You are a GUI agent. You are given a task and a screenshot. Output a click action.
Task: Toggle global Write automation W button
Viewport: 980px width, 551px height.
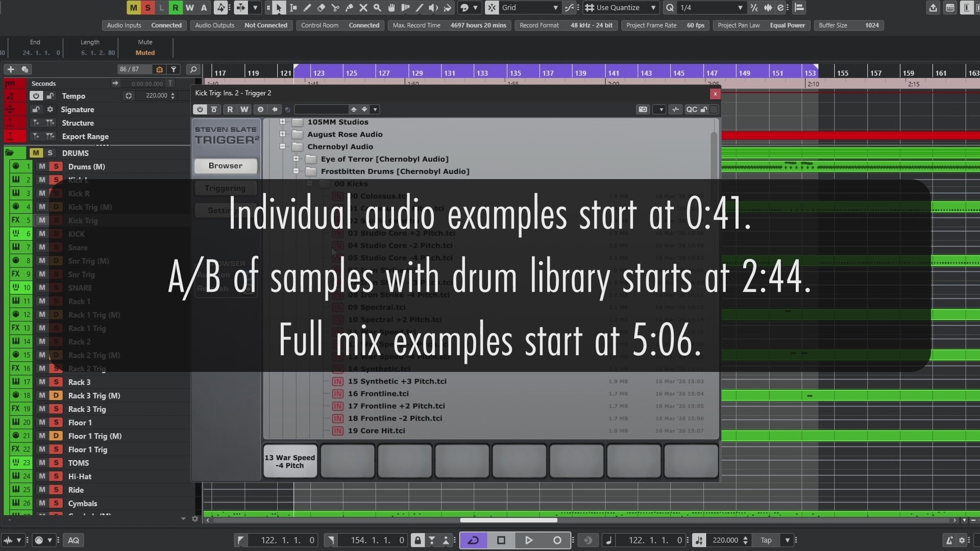pyautogui.click(x=190, y=8)
